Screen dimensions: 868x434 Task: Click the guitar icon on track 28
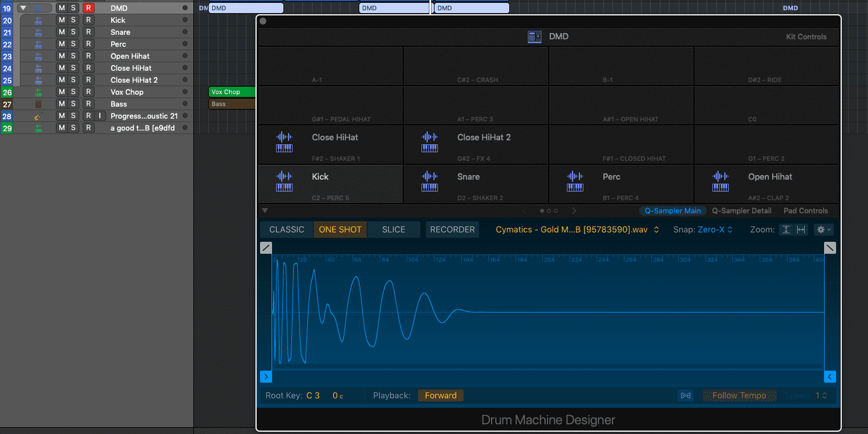click(x=38, y=116)
